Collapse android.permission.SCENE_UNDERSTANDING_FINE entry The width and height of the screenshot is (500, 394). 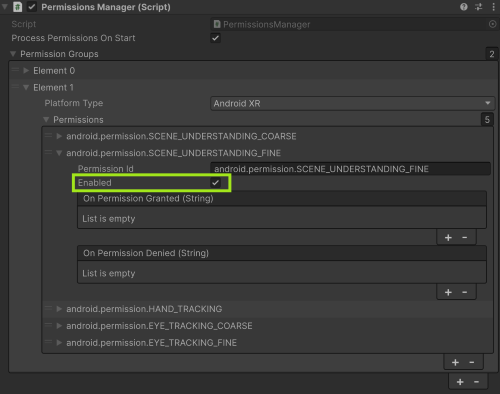tap(59, 153)
